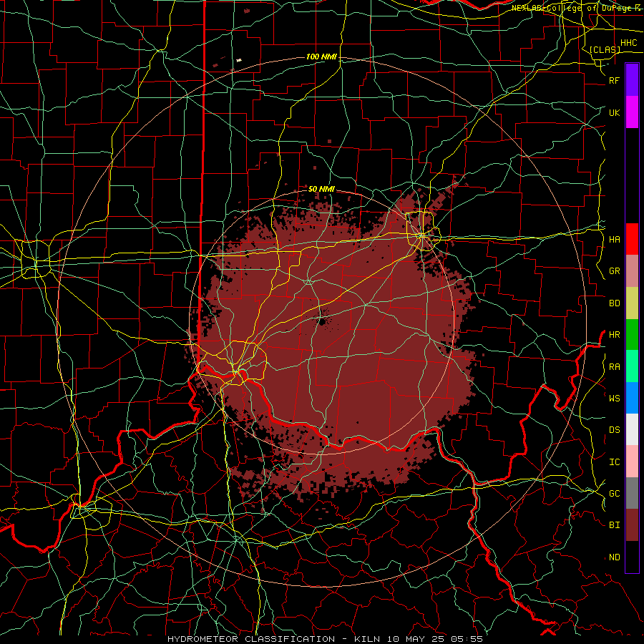
Task: Select the gray GC legend swatch
Action: (x=632, y=493)
